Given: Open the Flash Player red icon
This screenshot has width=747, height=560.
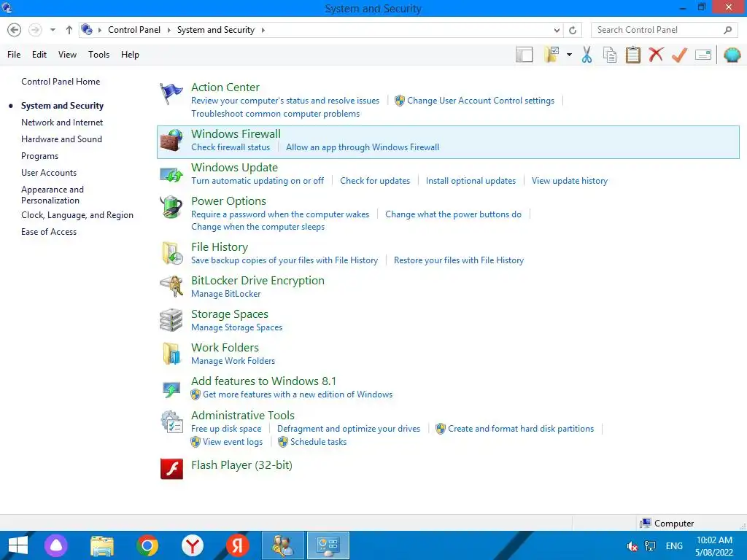Looking at the screenshot, I should [x=171, y=469].
